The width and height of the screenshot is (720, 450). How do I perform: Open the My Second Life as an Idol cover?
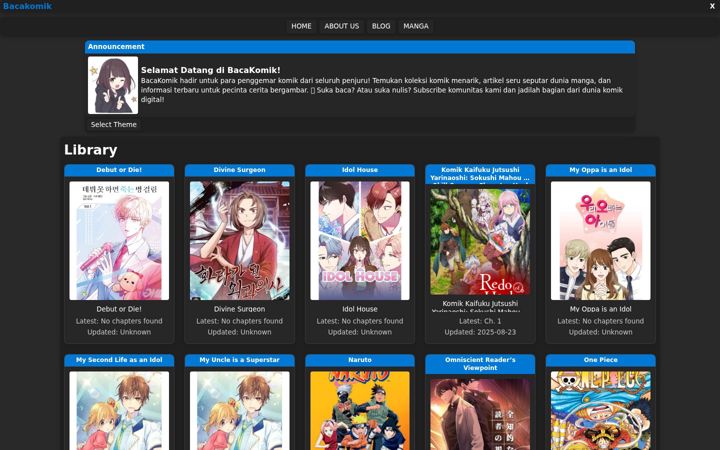(119, 411)
